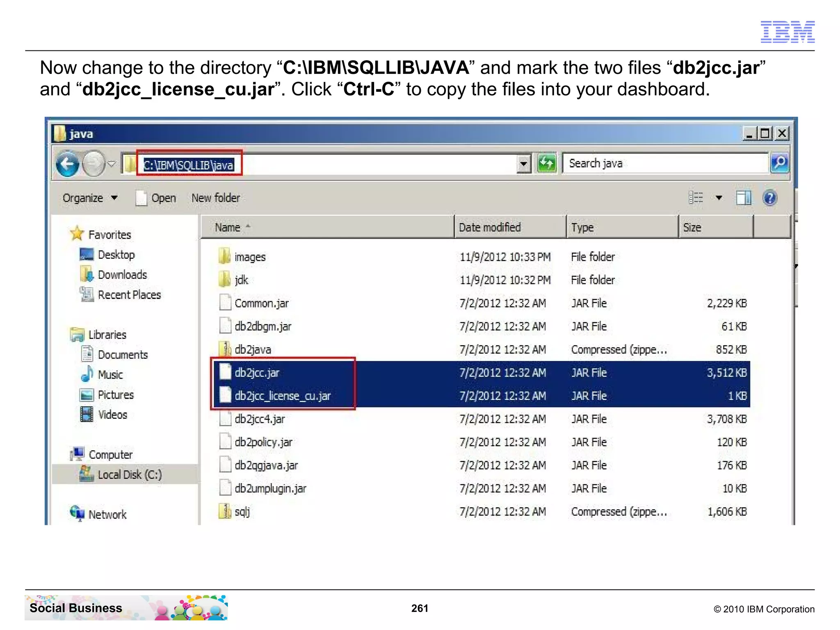
Task: Select the db2jcc4.jar file icon
Action: pos(225,419)
